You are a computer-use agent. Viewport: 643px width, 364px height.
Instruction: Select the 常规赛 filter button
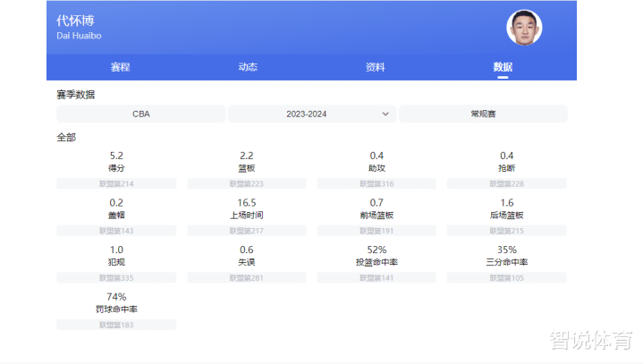point(483,114)
